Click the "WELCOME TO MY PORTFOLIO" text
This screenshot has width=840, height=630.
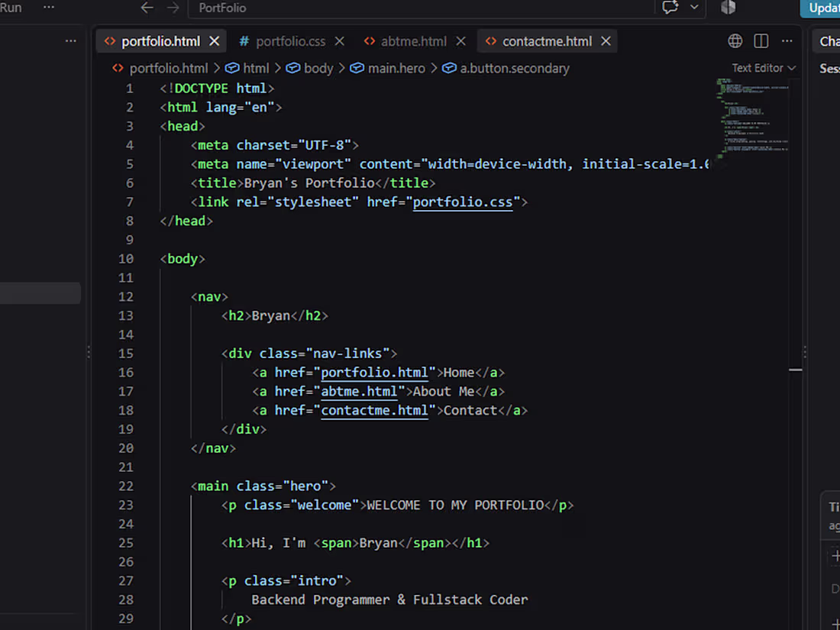(x=455, y=506)
